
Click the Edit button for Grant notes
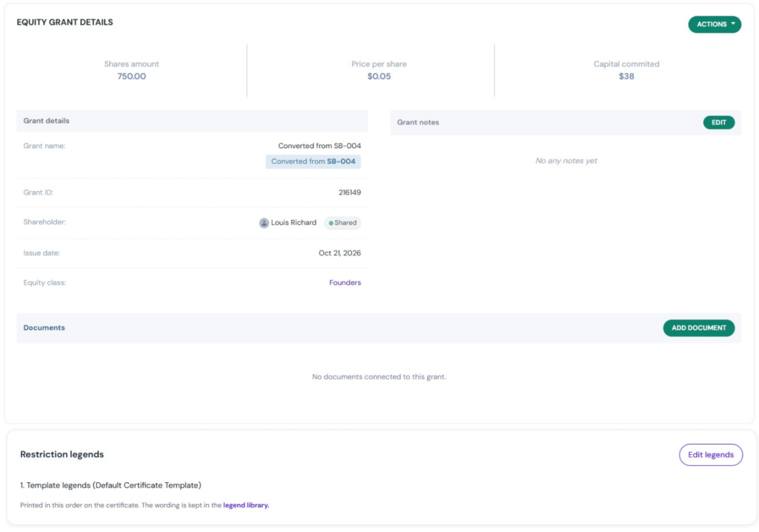point(718,122)
